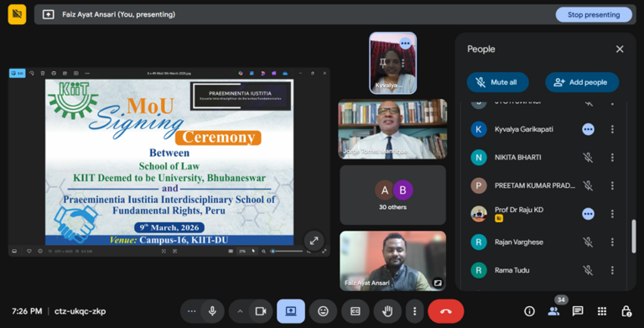Click Prof Dr Raju KD's blue speaking indicator
644x328 pixels.
coord(588,214)
